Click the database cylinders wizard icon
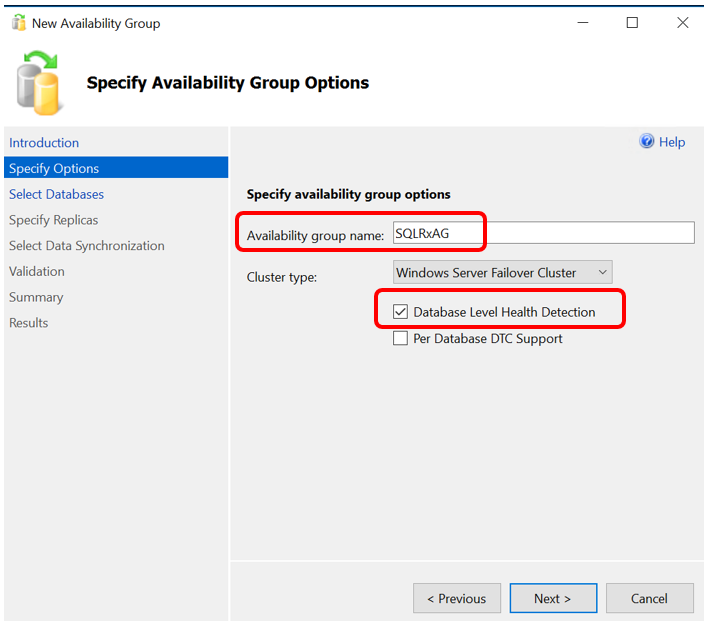 point(38,82)
